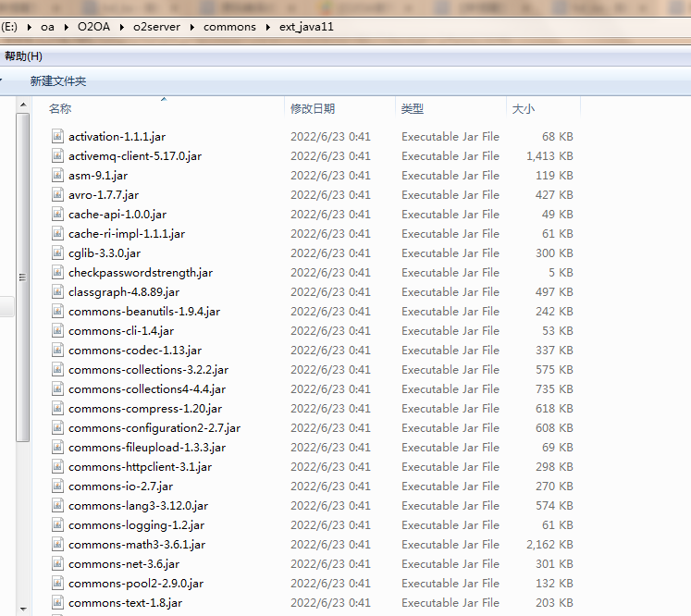Click the commons-cli-1.4.jar file icon
The image size is (691, 616).
point(57,331)
